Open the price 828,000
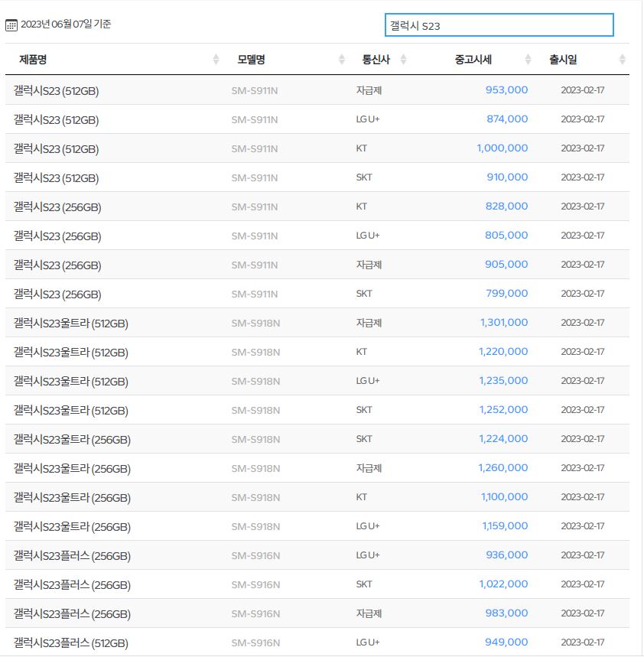This screenshot has height=657, width=644. click(x=506, y=207)
